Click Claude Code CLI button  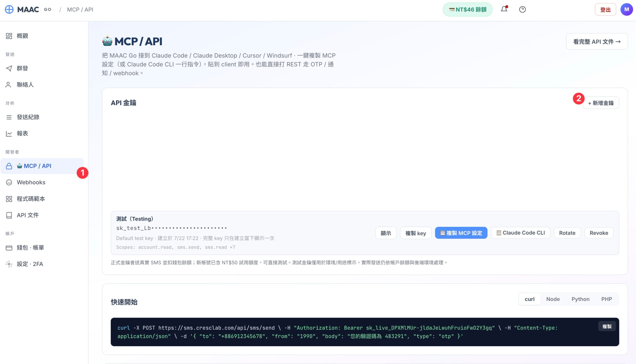(521, 233)
